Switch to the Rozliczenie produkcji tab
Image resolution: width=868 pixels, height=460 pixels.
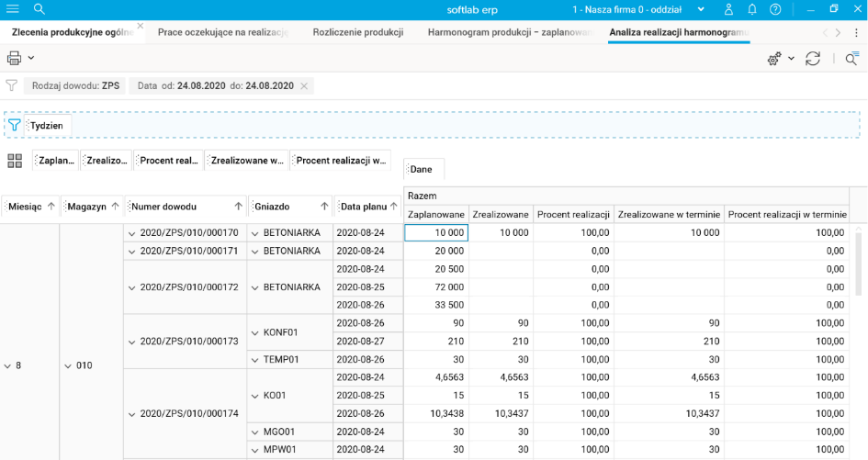[x=357, y=32]
